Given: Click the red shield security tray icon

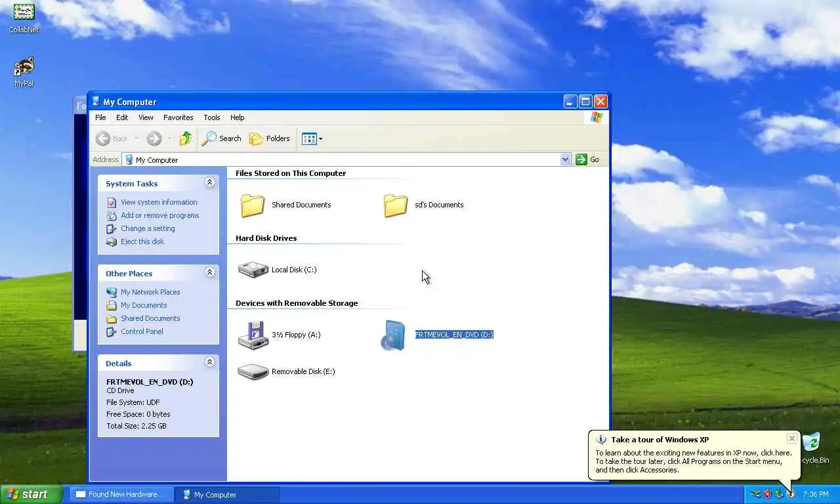Looking at the screenshot, I should (x=767, y=494).
